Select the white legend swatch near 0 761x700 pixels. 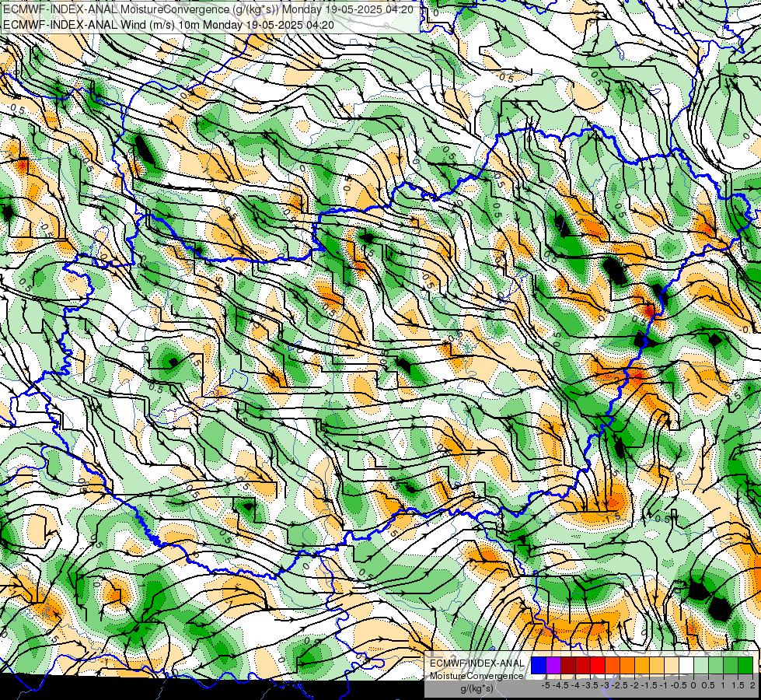686,666
